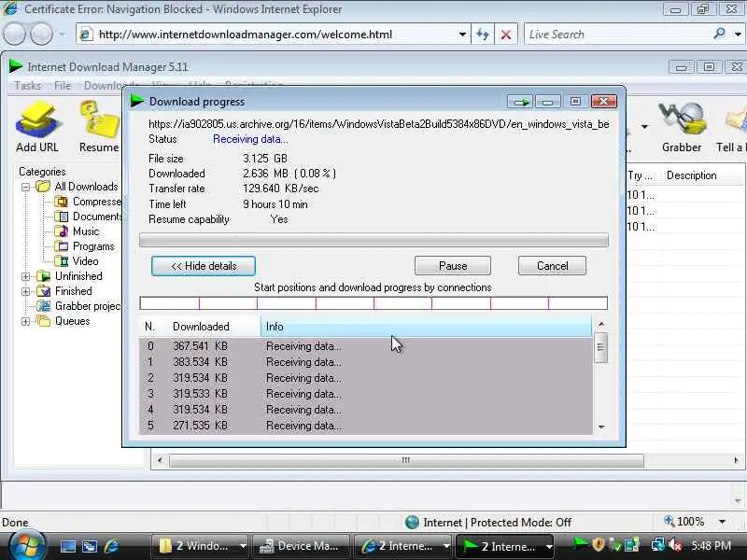Viewport: 747px width, 560px height.
Task: Select the Queues tree item
Action: pyautogui.click(x=63, y=321)
